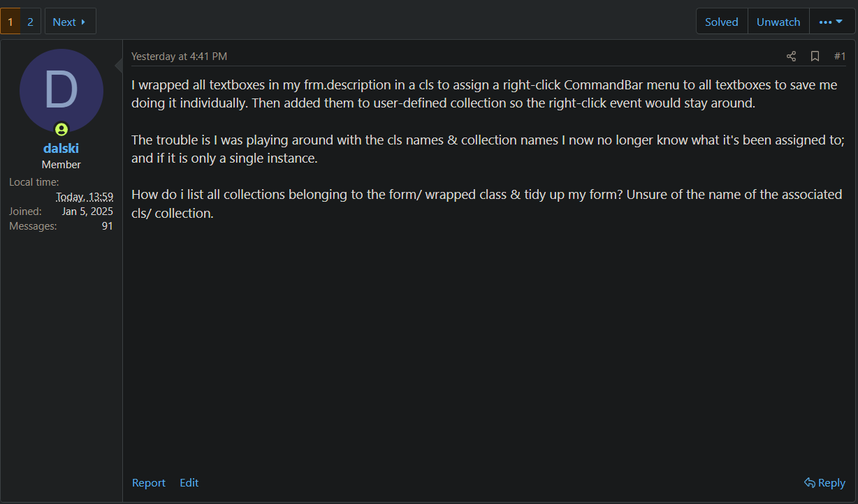Viewport: 858px width, 504px height.
Task: Edit the post
Action: click(189, 482)
